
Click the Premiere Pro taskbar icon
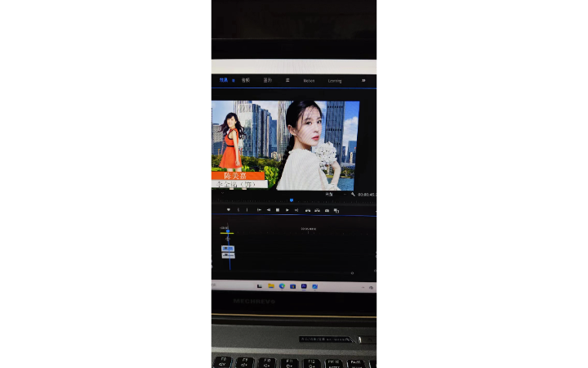point(304,286)
